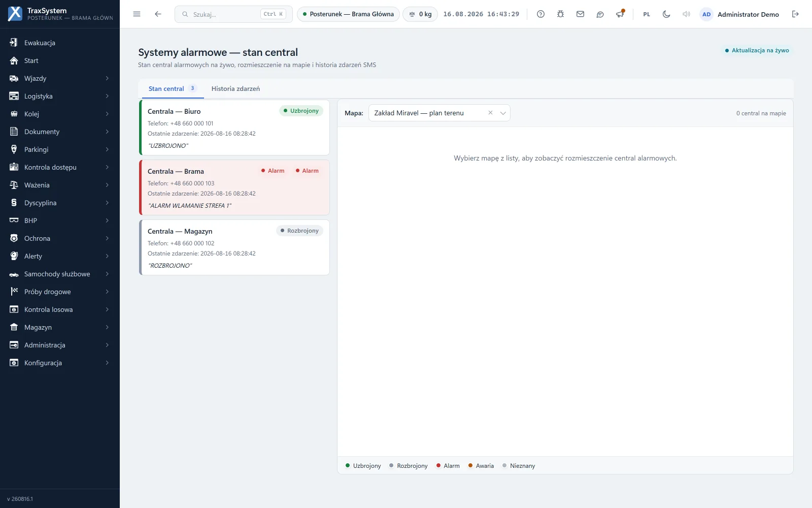Open the Administrator Demo user menu
This screenshot has height=508, width=812.
(740, 14)
